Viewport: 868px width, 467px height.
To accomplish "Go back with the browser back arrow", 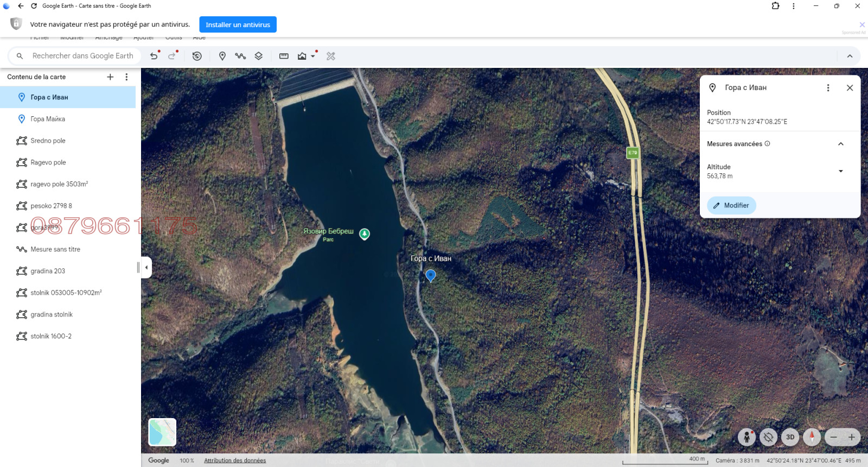I will 21,6.
